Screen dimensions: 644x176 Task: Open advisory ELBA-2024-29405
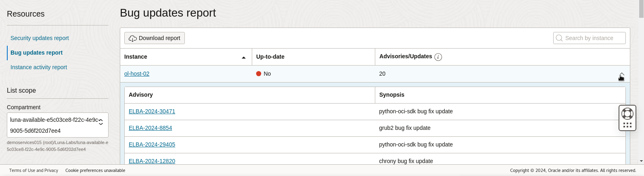[152, 144]
